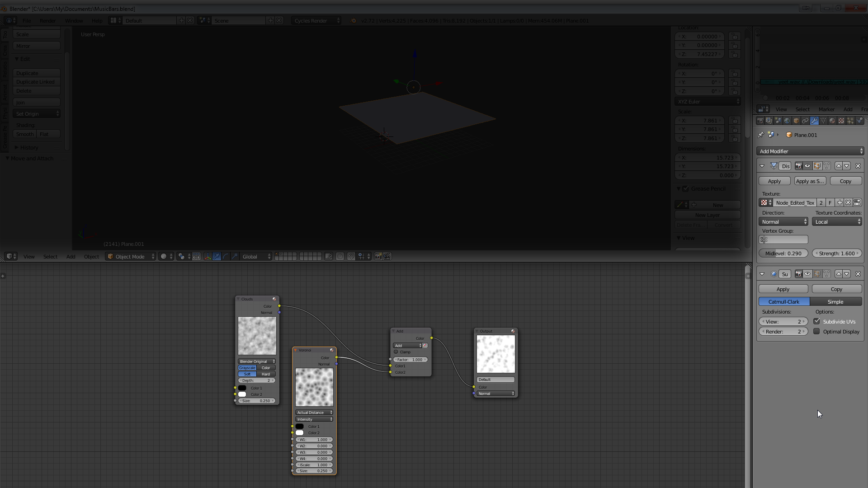The width and height of the screenshot is (868, 488).
Task: Apply the Displace modifier
Action: [x=774, y=181]
